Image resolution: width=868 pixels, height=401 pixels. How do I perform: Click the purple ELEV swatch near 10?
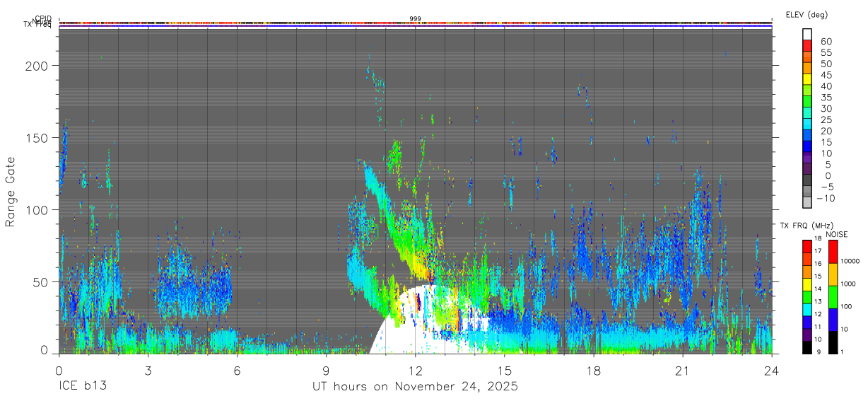[807, 158]
